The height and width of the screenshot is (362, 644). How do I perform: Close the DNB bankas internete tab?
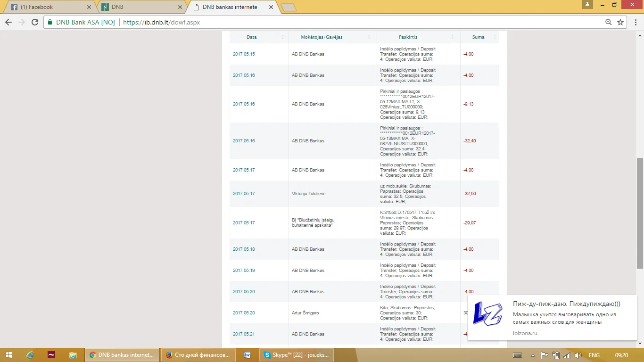coord(271,7)
